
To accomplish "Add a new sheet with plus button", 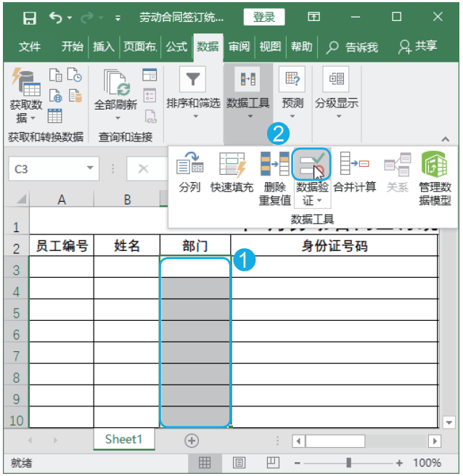I will click(192, 440).
